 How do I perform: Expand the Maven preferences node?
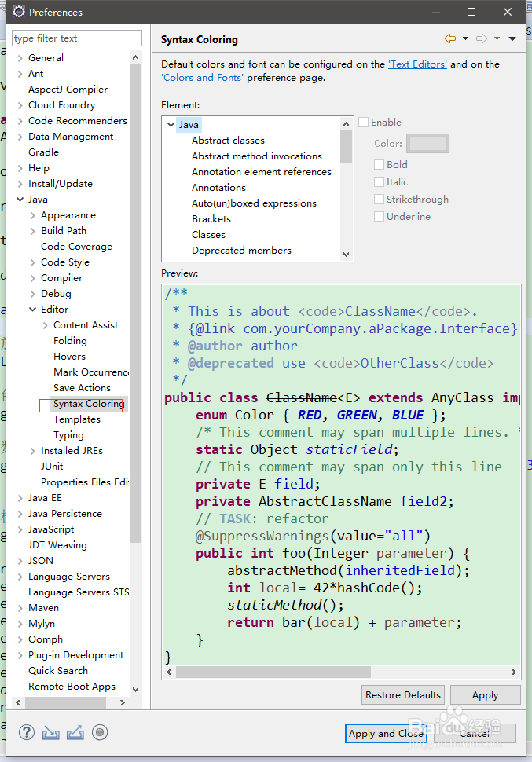point(20,608)
